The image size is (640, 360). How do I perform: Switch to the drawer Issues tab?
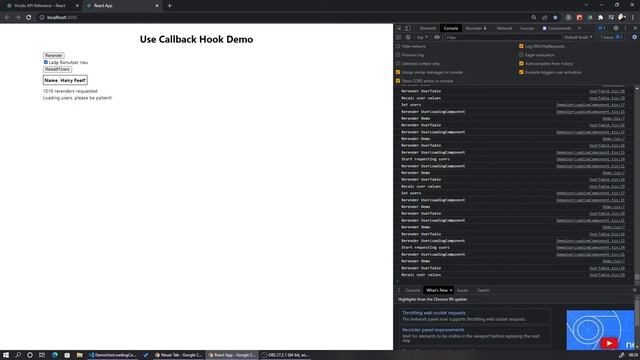click(x=462, y=290)
